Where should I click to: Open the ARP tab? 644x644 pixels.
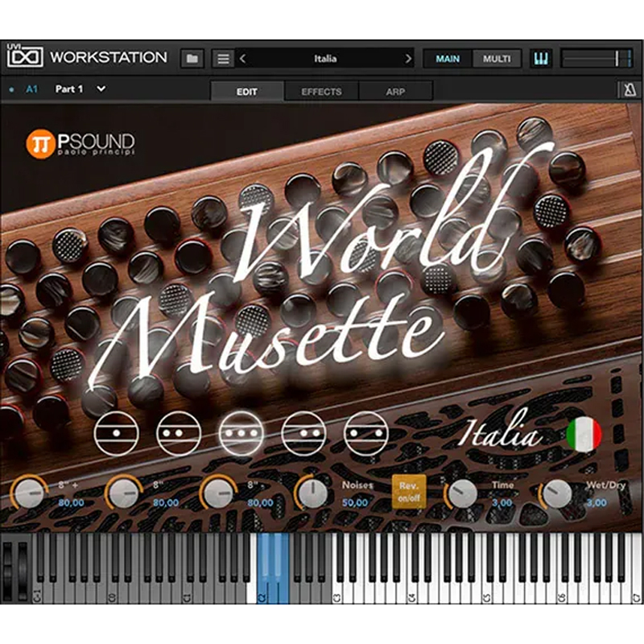395,92
